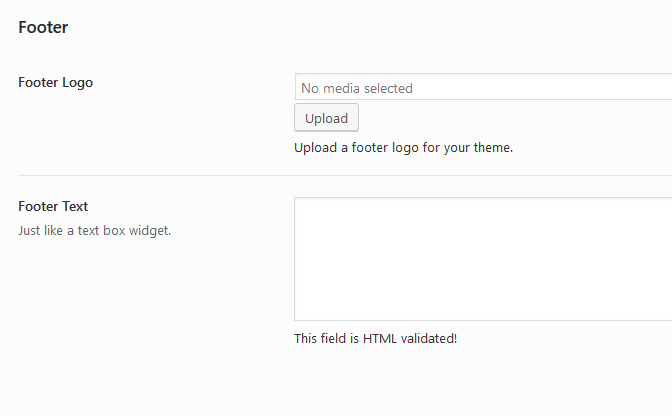Click the word "field" in the validation note
Screen dimensions: 672x416
tap(336, 338)
